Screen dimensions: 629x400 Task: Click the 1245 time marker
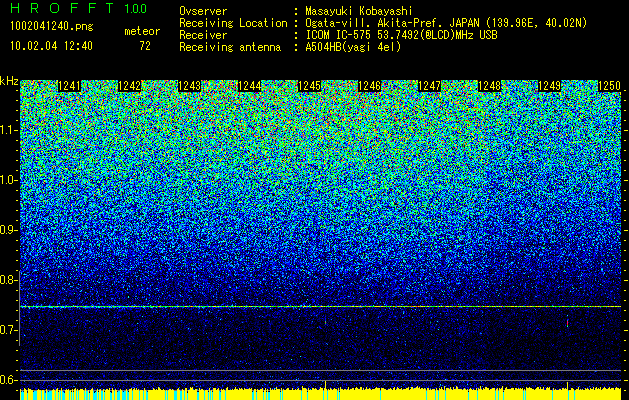(x=310, y=86)
